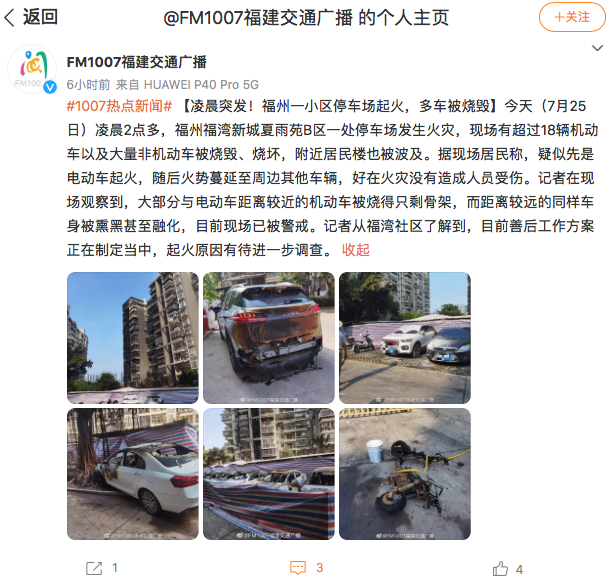
Task: Open photo of cars beside striped tarp
Action: tap(405, 338)
